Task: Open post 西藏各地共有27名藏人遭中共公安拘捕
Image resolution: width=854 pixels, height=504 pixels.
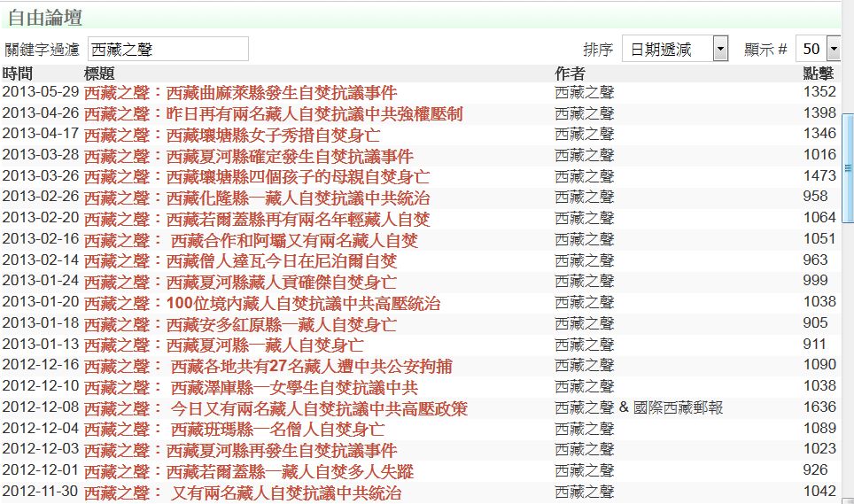Action: tap(268, 367)
